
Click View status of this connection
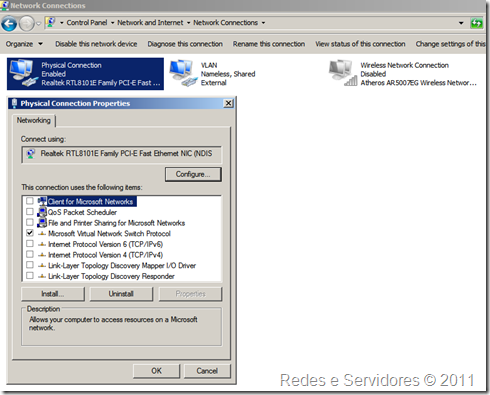tap(360, 44)
